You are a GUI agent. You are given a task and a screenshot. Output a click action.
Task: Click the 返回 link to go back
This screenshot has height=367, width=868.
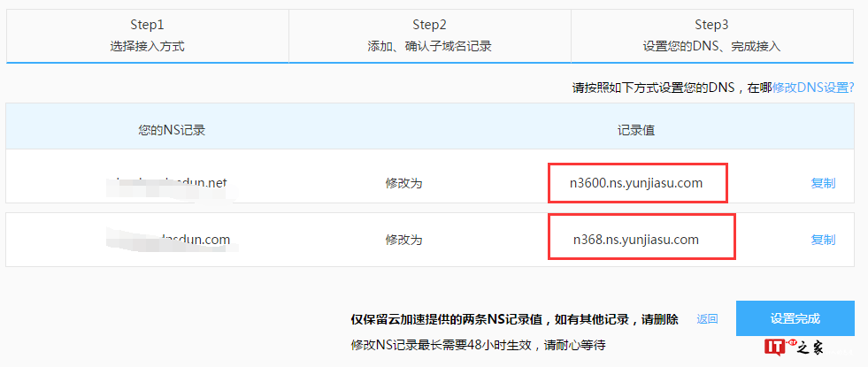click(x=707, y=319)
